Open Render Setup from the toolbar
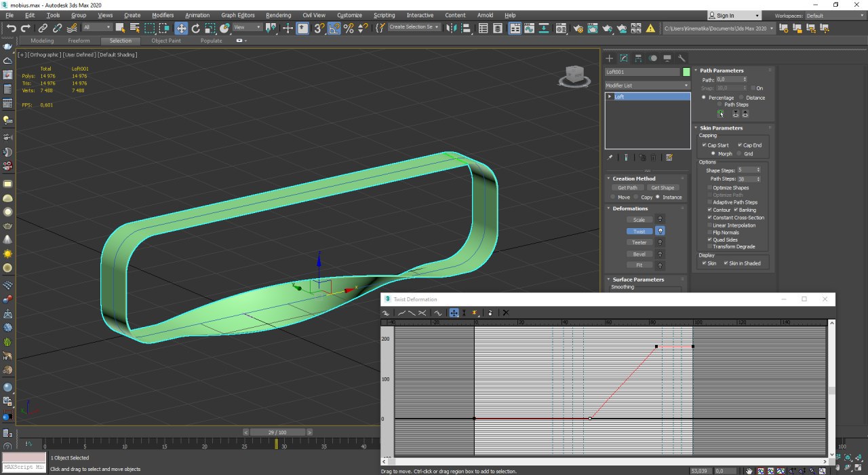Viewport: 868px width, 475px height. (578, 28)
